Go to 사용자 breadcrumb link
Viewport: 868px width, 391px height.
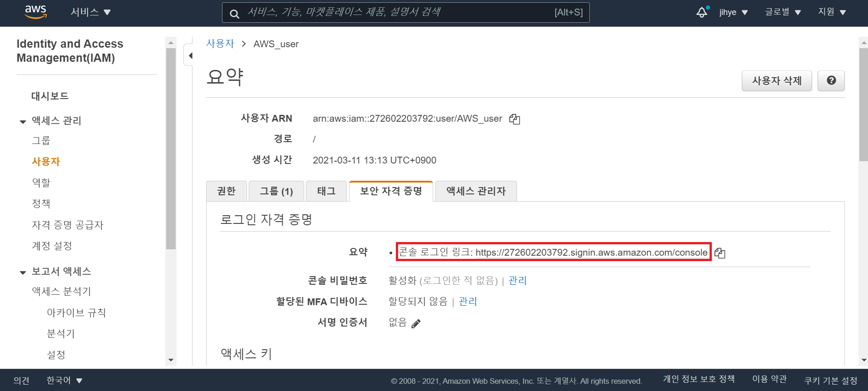coord(220,44)
